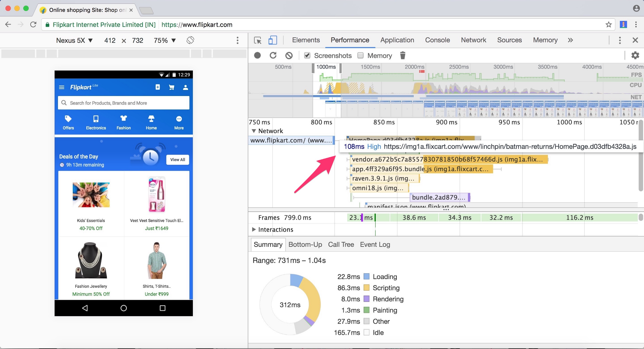
Task: Open the Bottom-Up tab
Action: (305, 245)
